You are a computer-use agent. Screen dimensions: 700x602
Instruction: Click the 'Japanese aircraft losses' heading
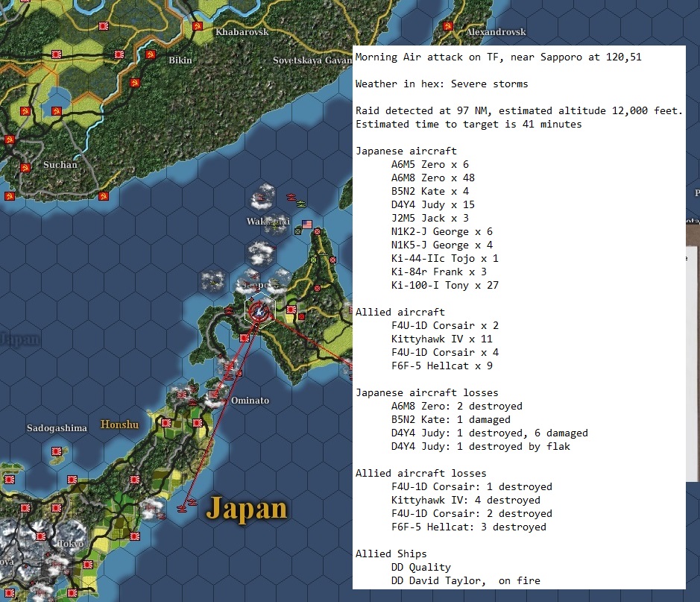click(427, 392)
